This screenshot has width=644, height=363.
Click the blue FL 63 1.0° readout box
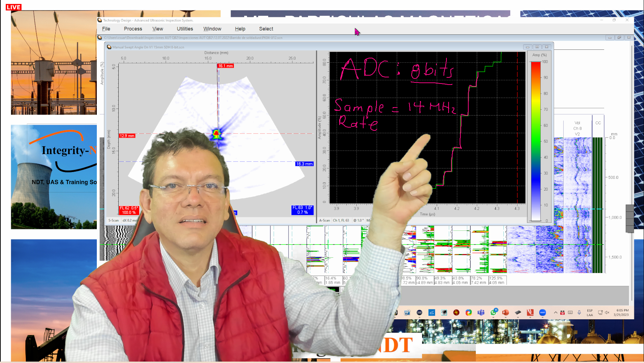pyautogui.click(x=302, y=210)
